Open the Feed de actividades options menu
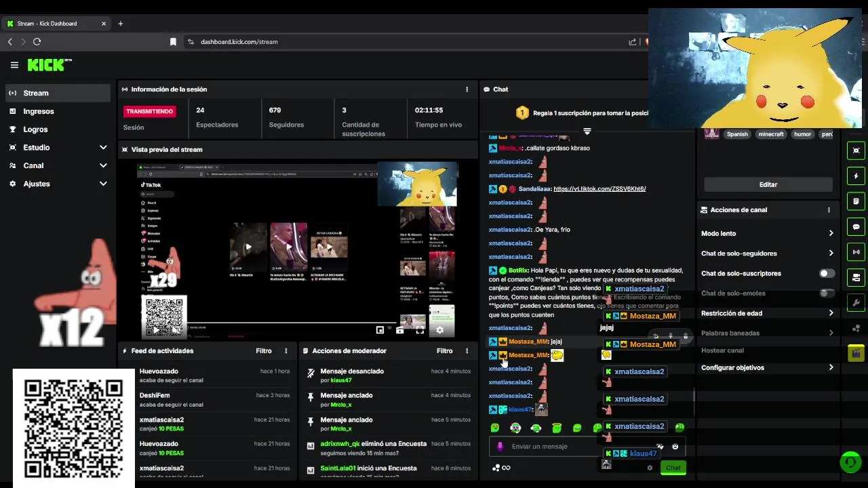The image size is (868, 488). (286, 351)
